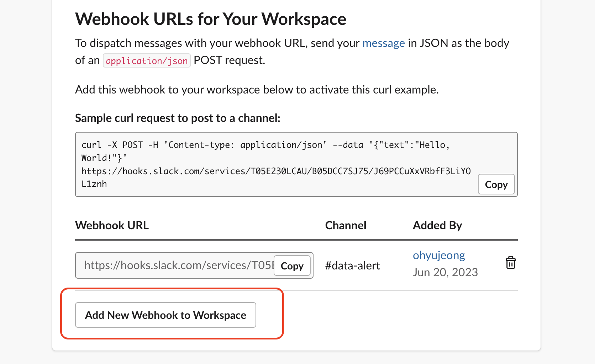Viewport: 595px width, 364px height.
Task: Click the Webhook URL column header
Action: (x=112, y=225)
